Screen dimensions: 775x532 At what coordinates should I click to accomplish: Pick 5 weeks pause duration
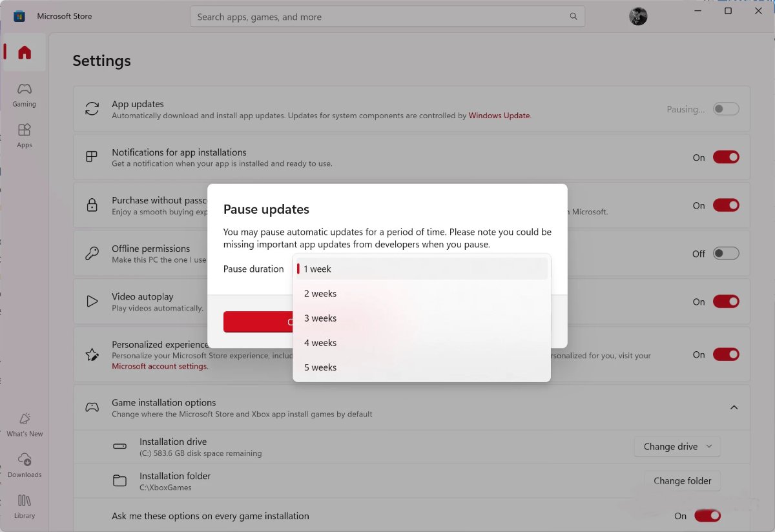pos(422,367)
